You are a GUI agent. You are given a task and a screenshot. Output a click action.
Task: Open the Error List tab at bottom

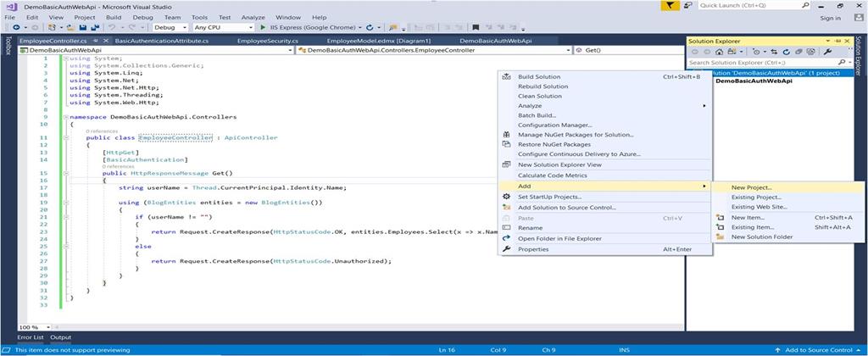pyautogui.click(x=31, y=337)
